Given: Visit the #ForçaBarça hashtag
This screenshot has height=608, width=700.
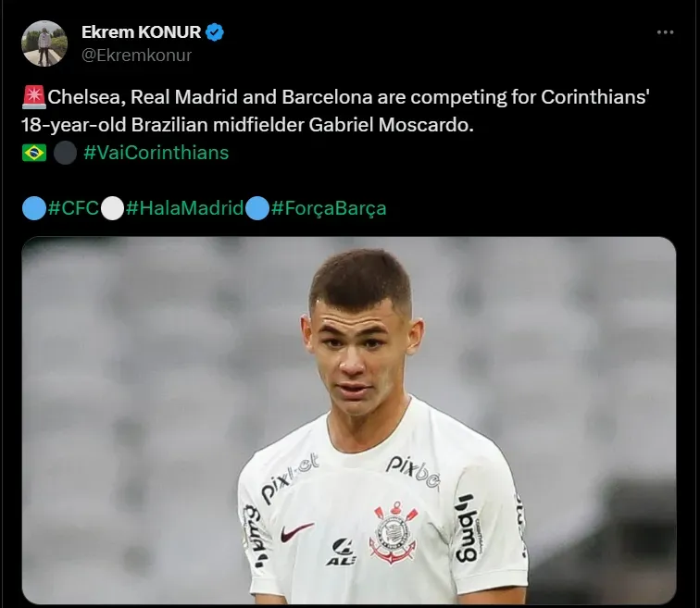Looking at the screenshot, I should [x=329, y=208].
